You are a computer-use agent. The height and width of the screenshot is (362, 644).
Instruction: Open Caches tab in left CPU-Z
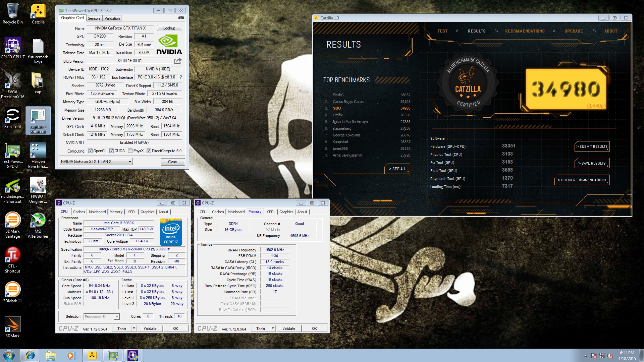[79, 212]
